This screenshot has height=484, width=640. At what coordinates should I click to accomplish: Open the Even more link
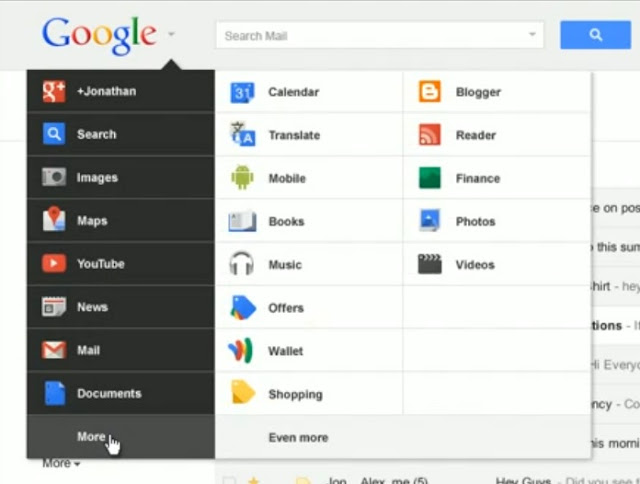pyautogui.click(x=298, y=437)
